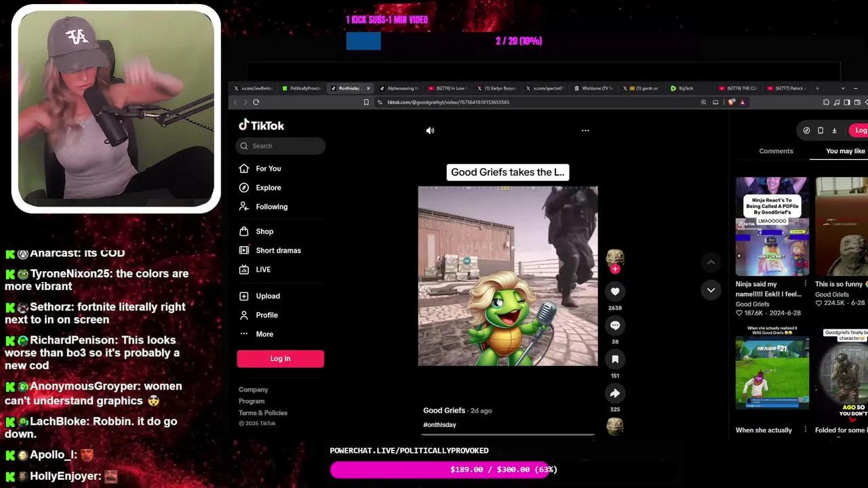Open the #onthisday hashtag link
Viewport: 868px width, 488px height.
pos(439,425)
